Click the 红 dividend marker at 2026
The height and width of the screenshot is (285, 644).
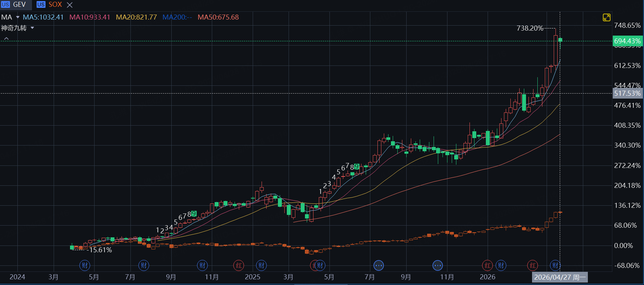(487, 265)
